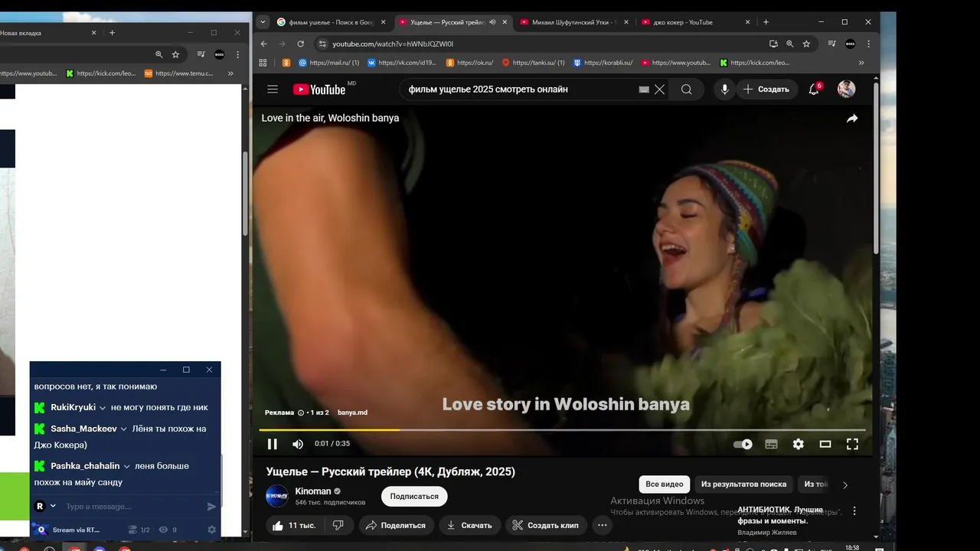Open mail.ru bookmark
This screenshot has width=980, height=551.
[x=328, y=63]
